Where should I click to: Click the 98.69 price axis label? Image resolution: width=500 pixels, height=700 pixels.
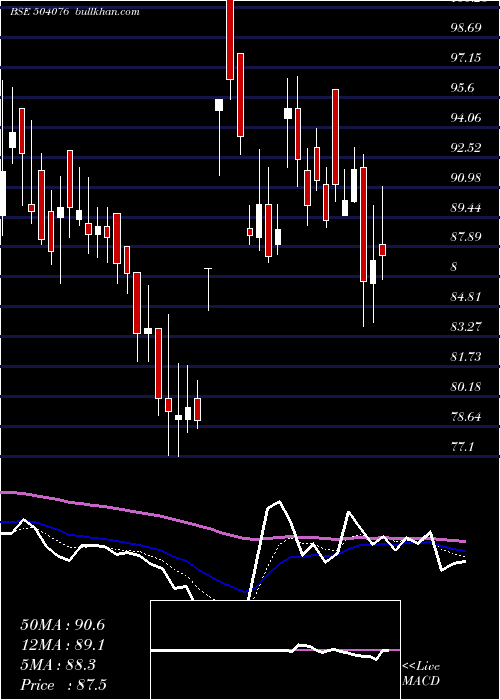click(x=466, y=28)
